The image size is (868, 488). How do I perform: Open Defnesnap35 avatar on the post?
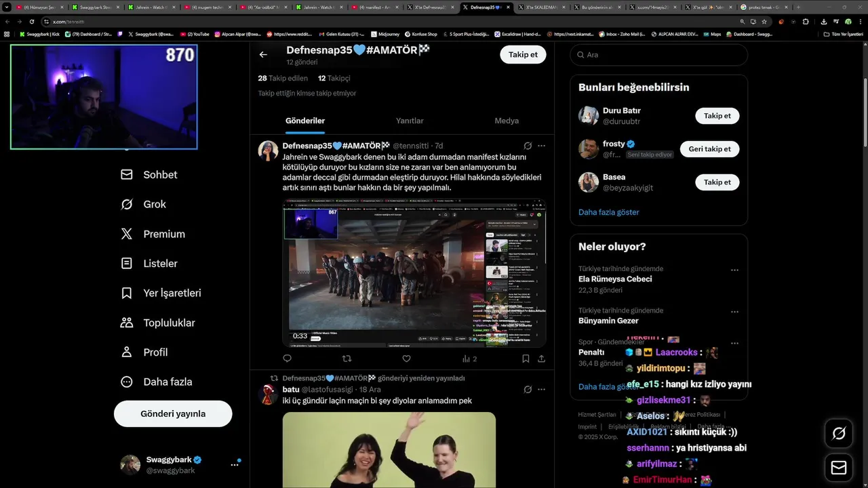pyautogui.click(x=269, y=151)
